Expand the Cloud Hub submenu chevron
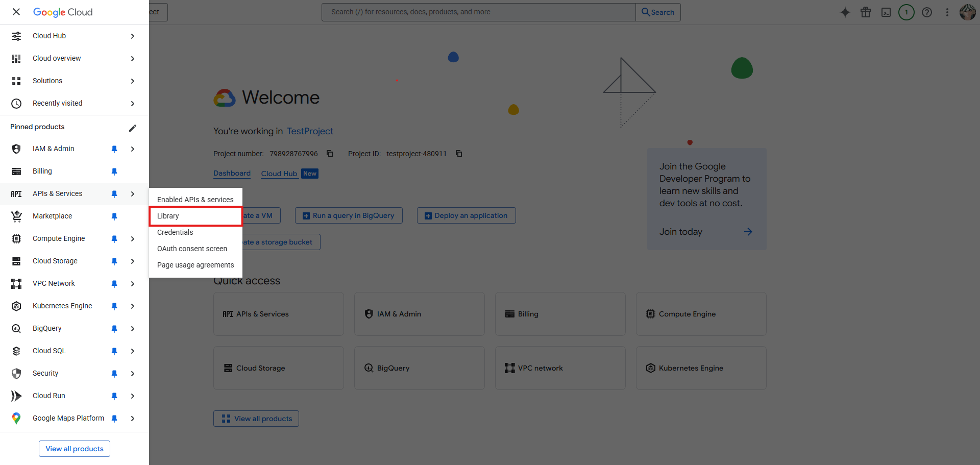980x465 pixels. pos(133,36)
